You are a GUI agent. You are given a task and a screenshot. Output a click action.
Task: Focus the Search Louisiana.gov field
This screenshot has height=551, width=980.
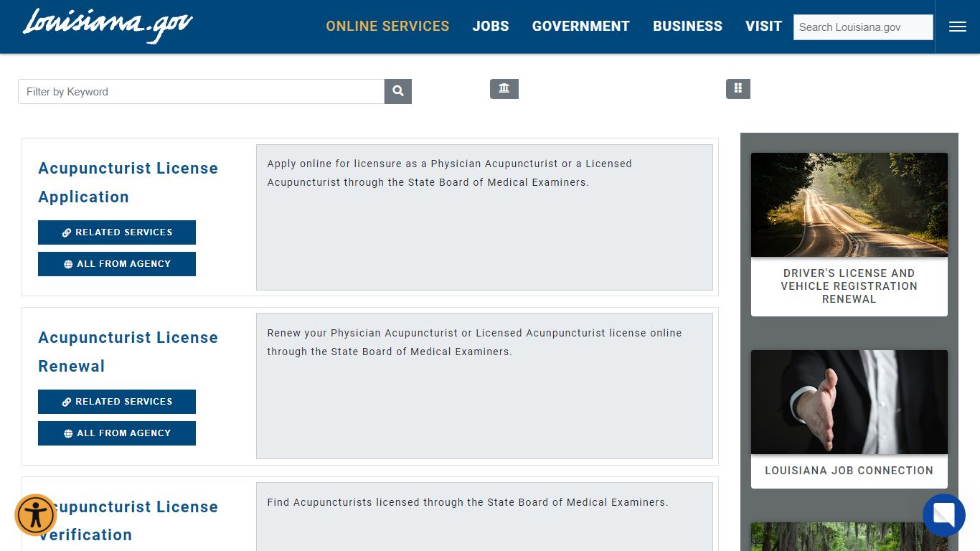click(863, 27)
